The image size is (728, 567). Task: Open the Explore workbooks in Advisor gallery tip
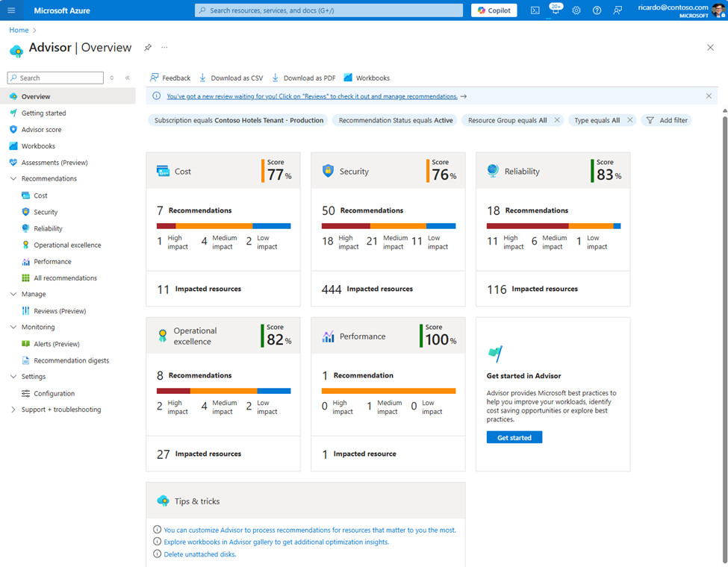point(276,542)
